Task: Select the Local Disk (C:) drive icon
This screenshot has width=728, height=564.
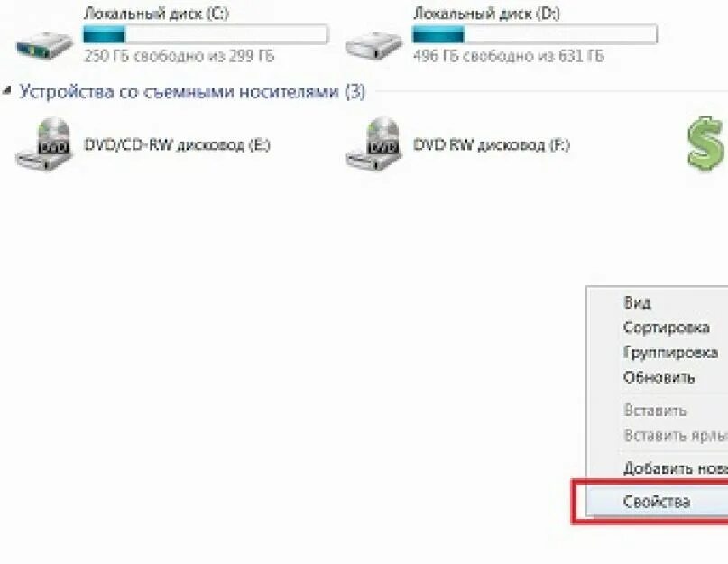Action: [x=44, y=45]
